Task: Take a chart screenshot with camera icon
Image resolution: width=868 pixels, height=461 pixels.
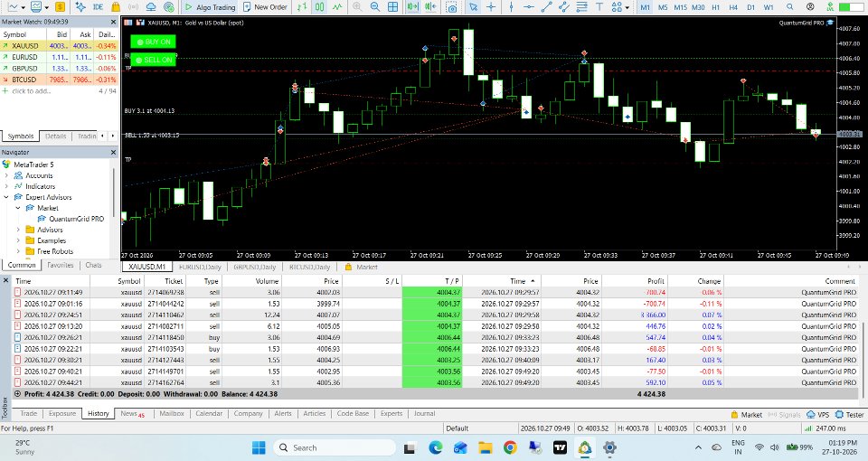Action: click(x=452, y=7)
